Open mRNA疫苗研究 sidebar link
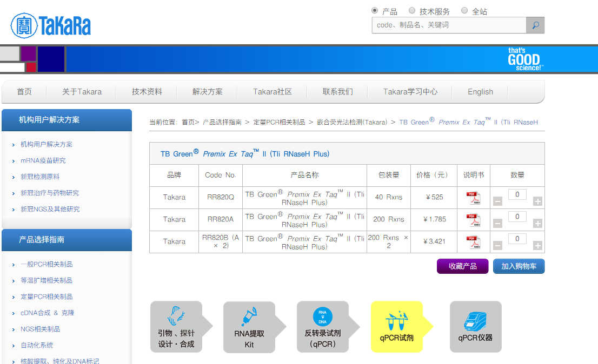The width and height of the screenshot is (598, 364). point(43,161)
